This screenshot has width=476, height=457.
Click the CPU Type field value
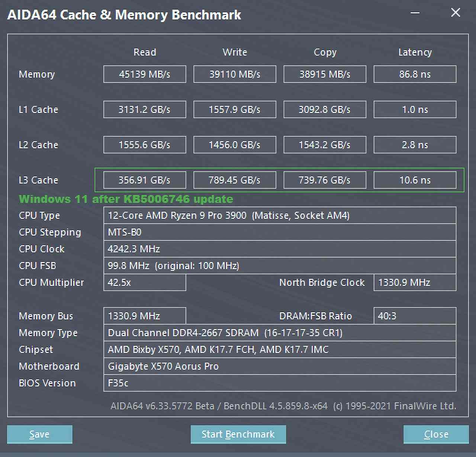pyautogui.click(x=280, y=215)
